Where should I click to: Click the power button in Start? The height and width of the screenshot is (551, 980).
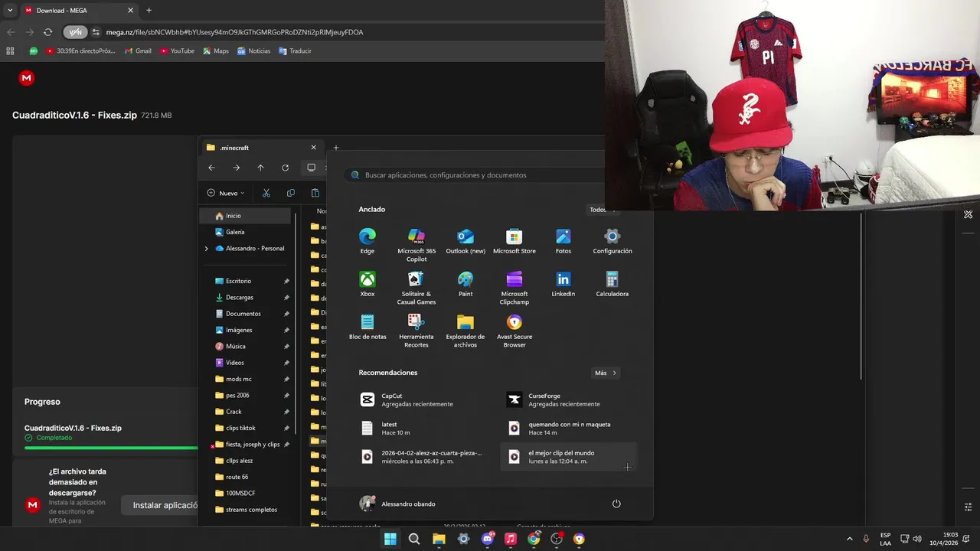[x=616, y=504]
